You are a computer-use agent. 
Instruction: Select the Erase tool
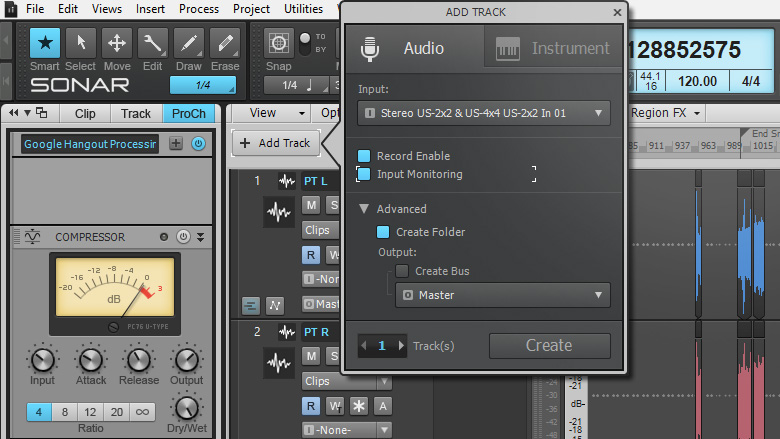[225, 43]
